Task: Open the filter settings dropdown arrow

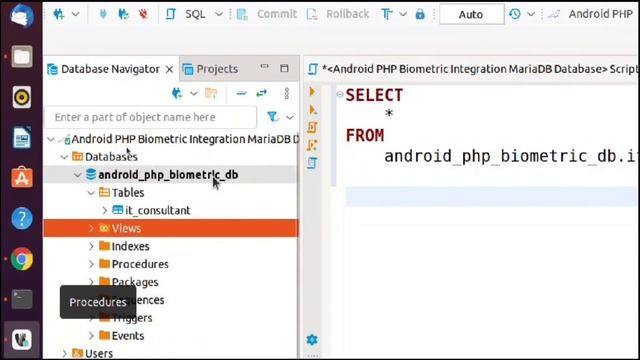Action: (x=290, y=118)
